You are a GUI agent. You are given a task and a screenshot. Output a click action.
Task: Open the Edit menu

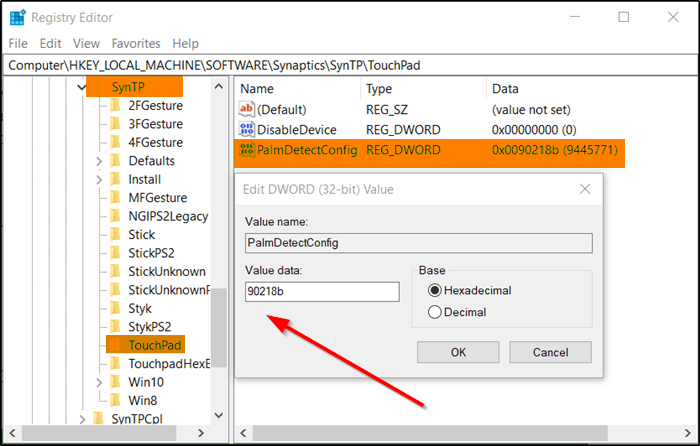[x=50, y=43]
